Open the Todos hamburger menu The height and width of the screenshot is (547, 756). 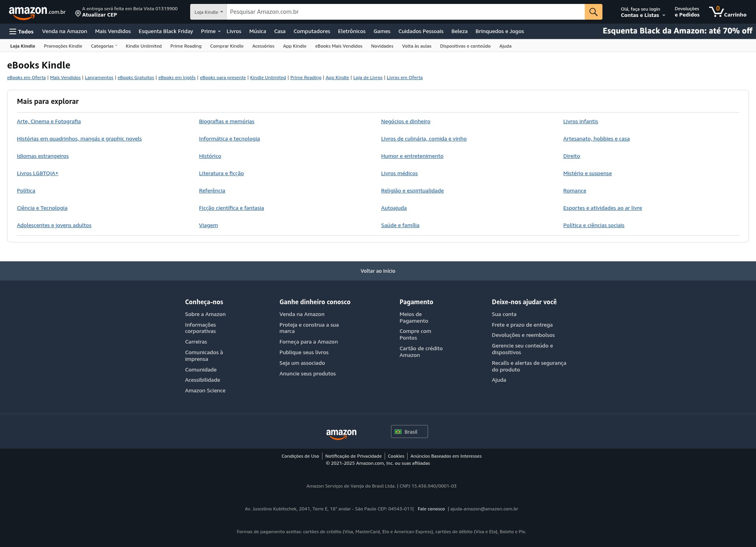[22, 31]
